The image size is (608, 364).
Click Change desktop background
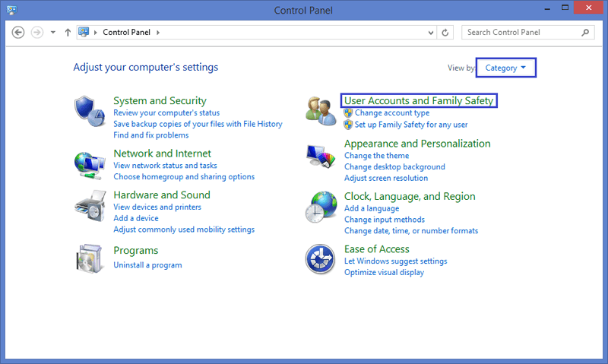tap(394, 166)
